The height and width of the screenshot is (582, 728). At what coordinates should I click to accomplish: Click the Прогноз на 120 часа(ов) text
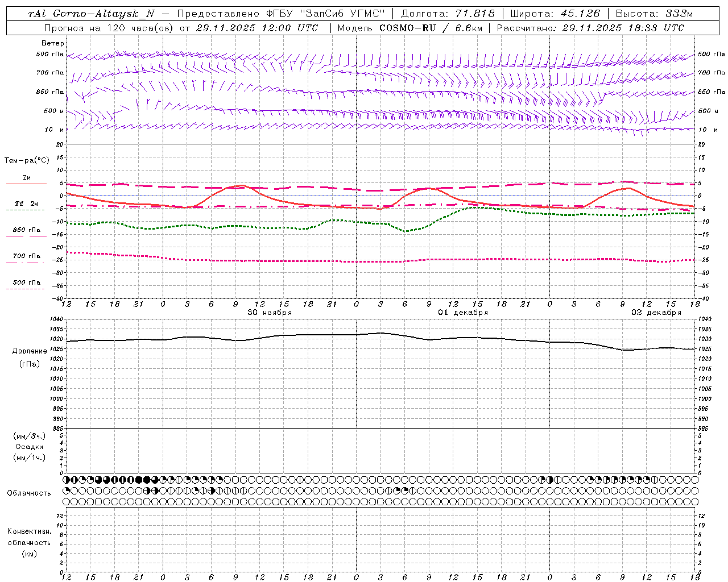pyautogui.click(x=109, y=28)
